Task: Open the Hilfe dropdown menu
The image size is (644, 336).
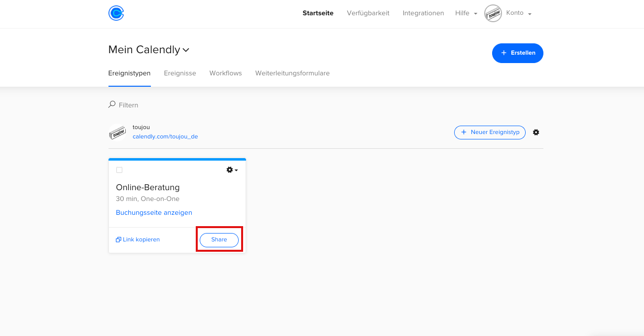Action: click(466, 13)
